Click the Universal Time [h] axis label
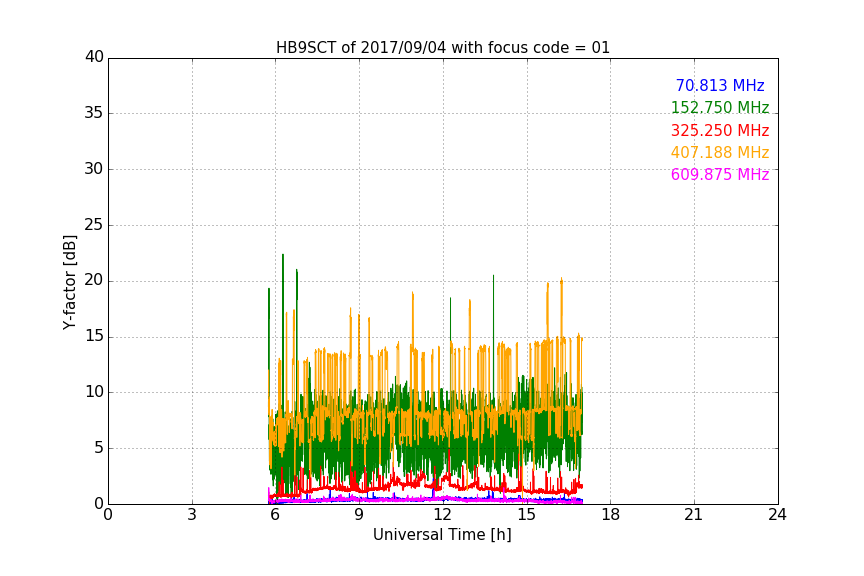The height and width of the screenshot is (576, 864). 442,535
